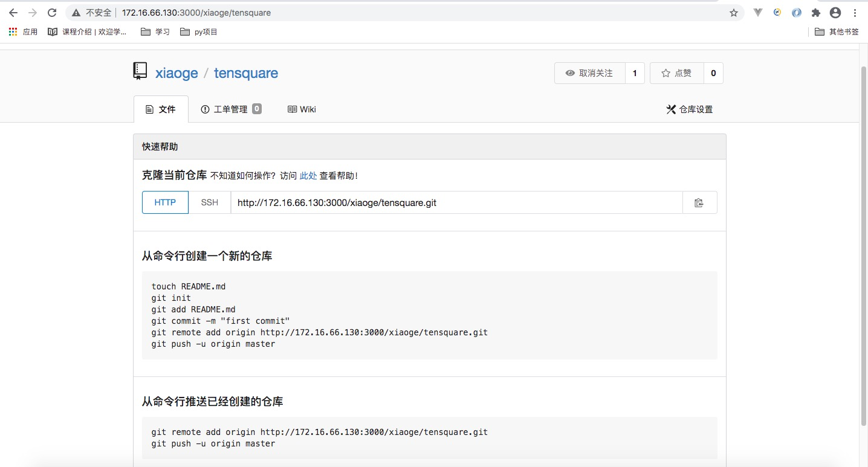Click the 'git commit -m "first commit"' line

click(x=221, y=321)
